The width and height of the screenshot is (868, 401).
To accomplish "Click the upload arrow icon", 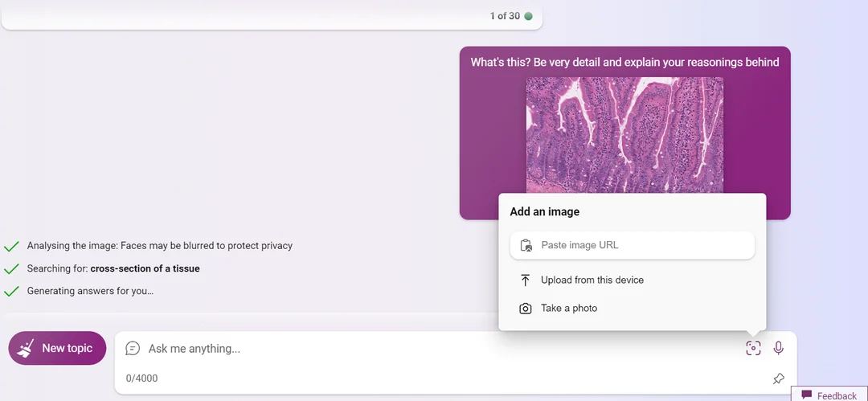I will coord(526,280).
